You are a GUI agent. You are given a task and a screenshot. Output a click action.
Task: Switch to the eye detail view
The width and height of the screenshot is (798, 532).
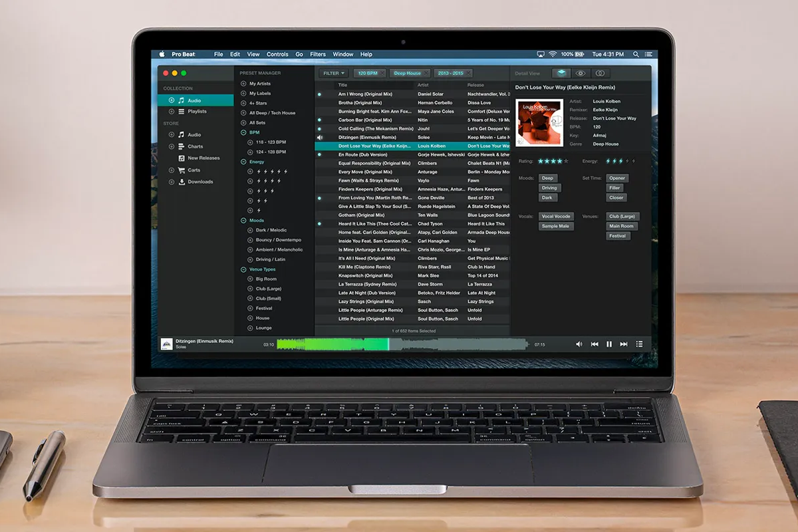click(581, 73)
